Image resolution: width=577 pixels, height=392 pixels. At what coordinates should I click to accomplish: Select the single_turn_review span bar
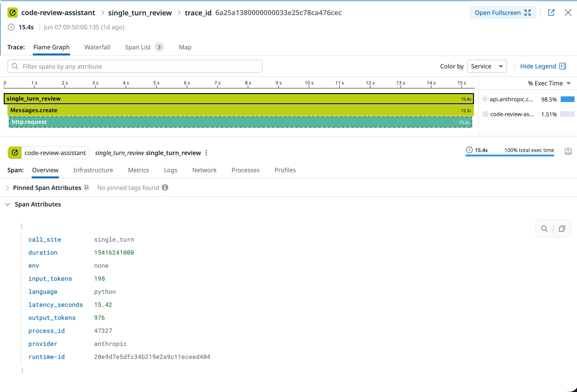coord(239,99)
